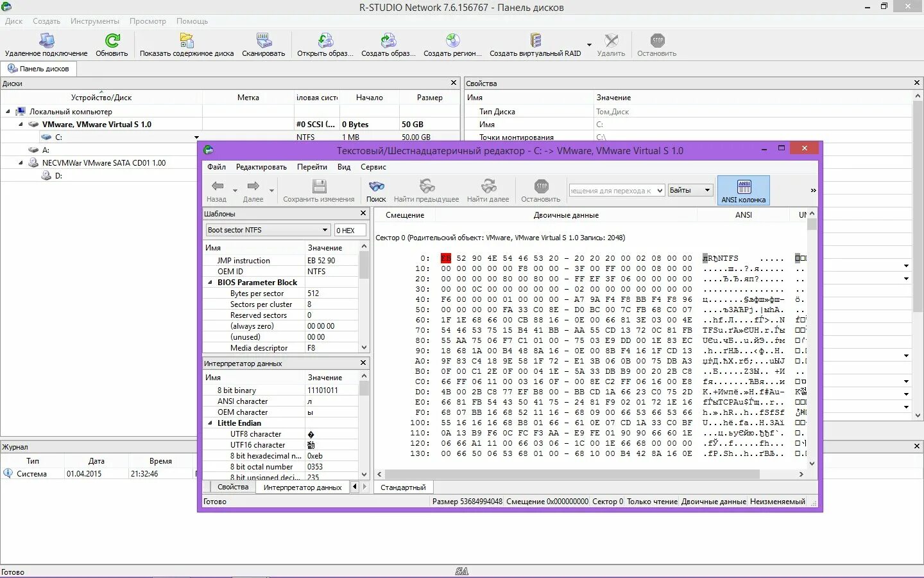Close the Шаблоны panel
Screen dimensions: 924x578
(363, 213)
